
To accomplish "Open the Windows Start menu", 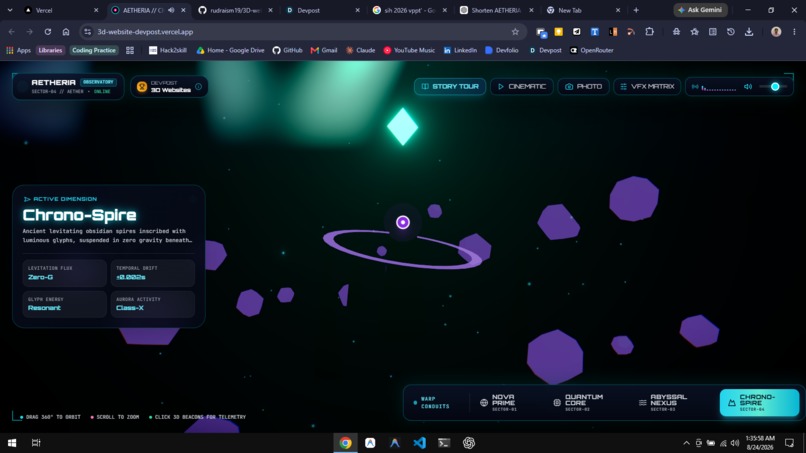I will tap(12, 443).
